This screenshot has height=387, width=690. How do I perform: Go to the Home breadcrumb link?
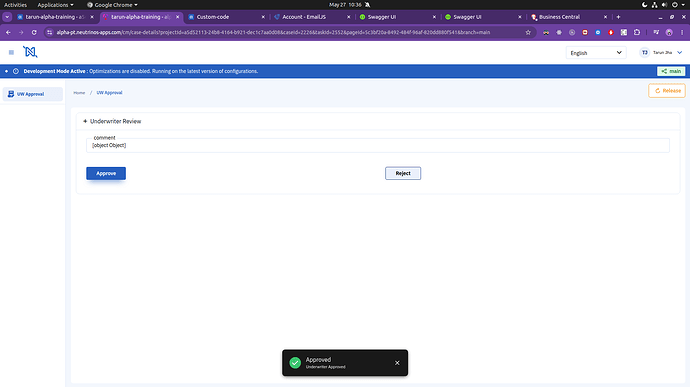[x=79, y=92]
